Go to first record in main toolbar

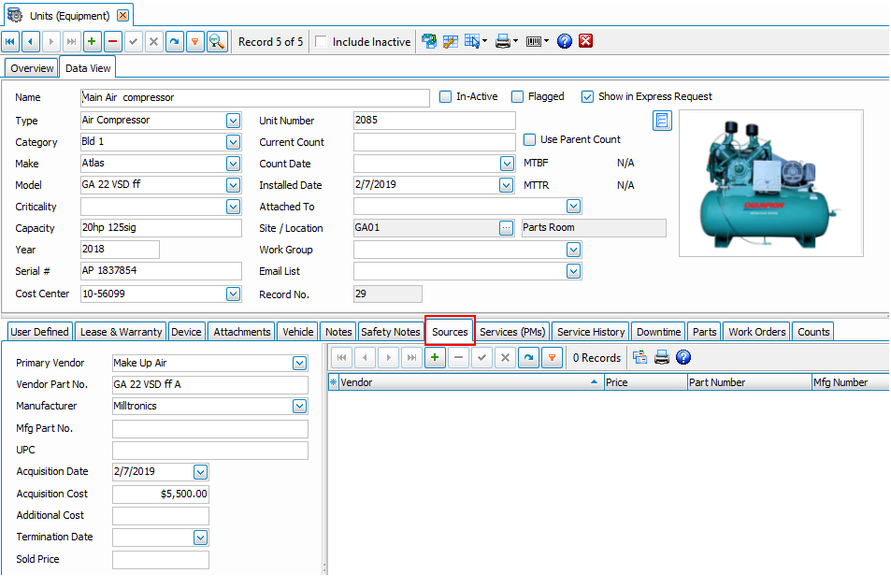(10, 41)
